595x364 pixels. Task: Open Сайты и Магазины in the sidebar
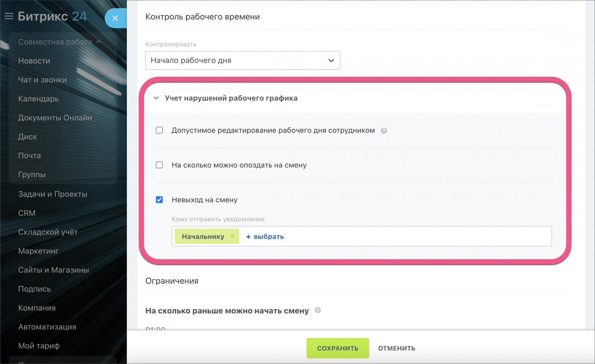coord(53,270)
